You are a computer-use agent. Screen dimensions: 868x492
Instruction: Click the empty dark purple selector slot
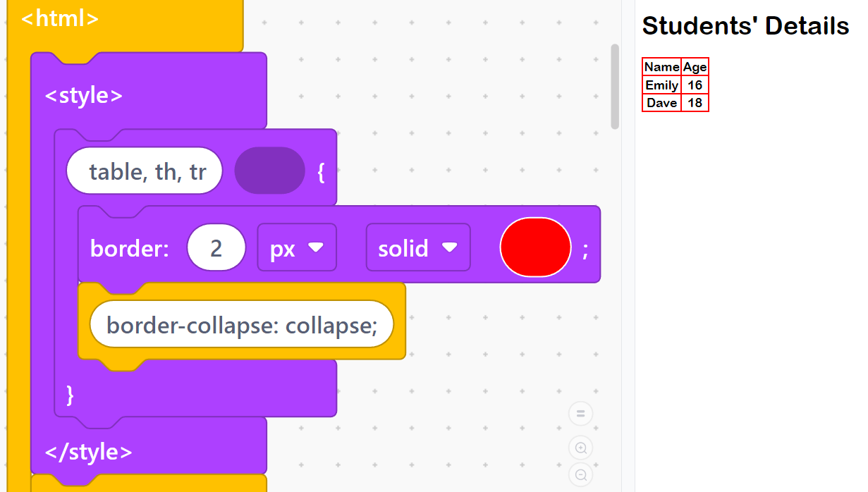tap(269, 171)
